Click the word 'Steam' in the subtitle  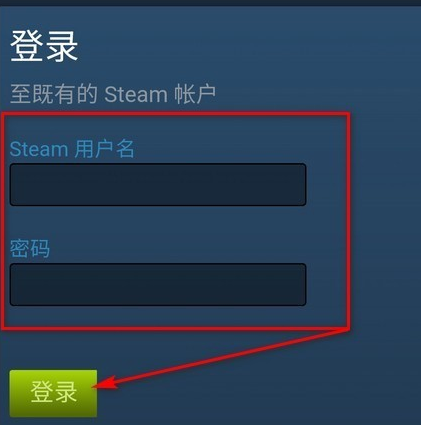[x=136, y=94]
